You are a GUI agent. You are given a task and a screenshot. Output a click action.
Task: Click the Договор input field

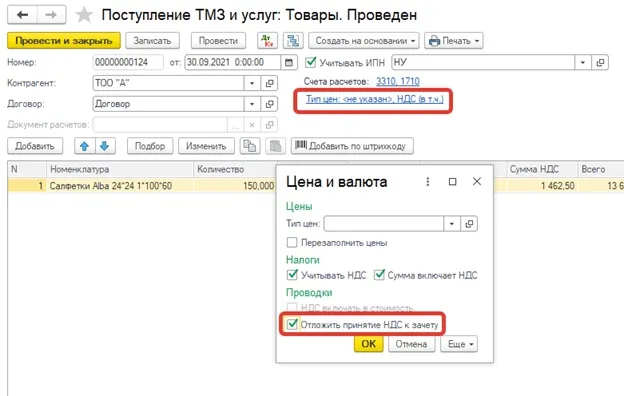coord(168,104)
